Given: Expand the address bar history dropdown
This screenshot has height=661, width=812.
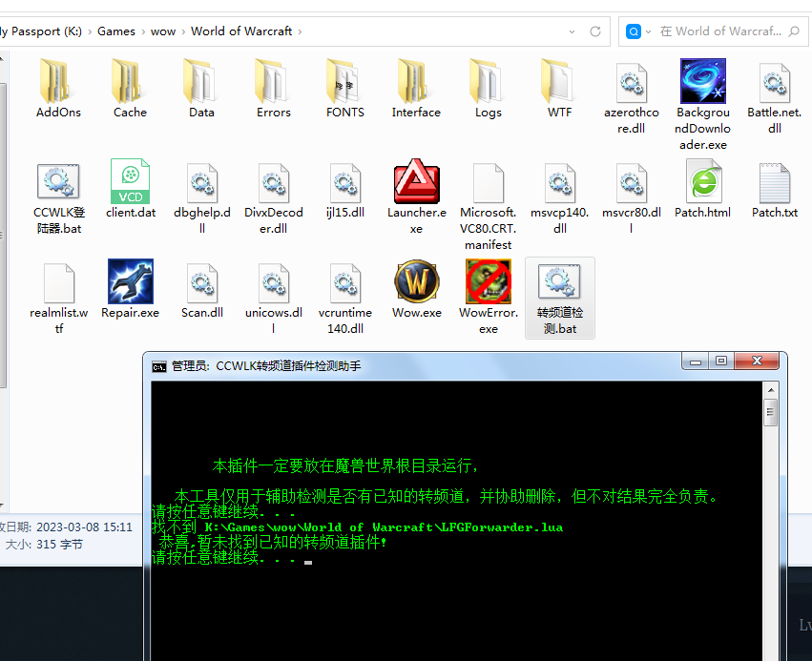Looking at the screenshot, I should pyautogui.click(x=573, y=31).
